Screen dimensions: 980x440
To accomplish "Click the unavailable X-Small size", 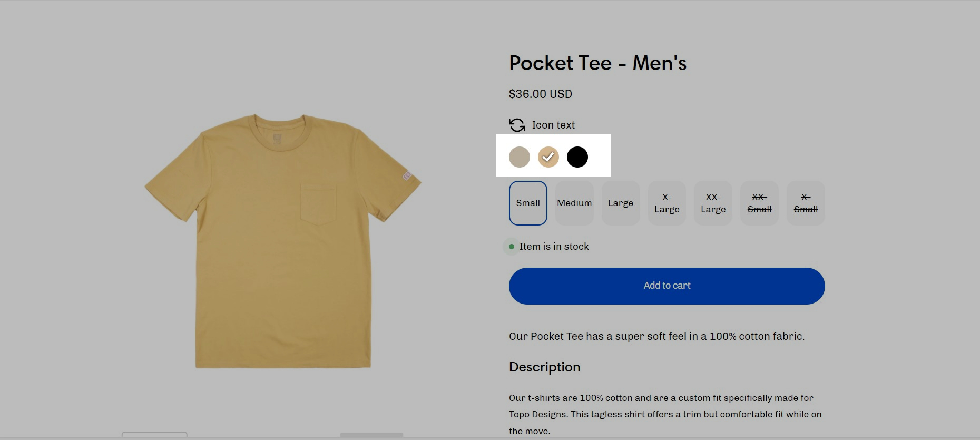I will pyautogui.click(x=806, y=203).
